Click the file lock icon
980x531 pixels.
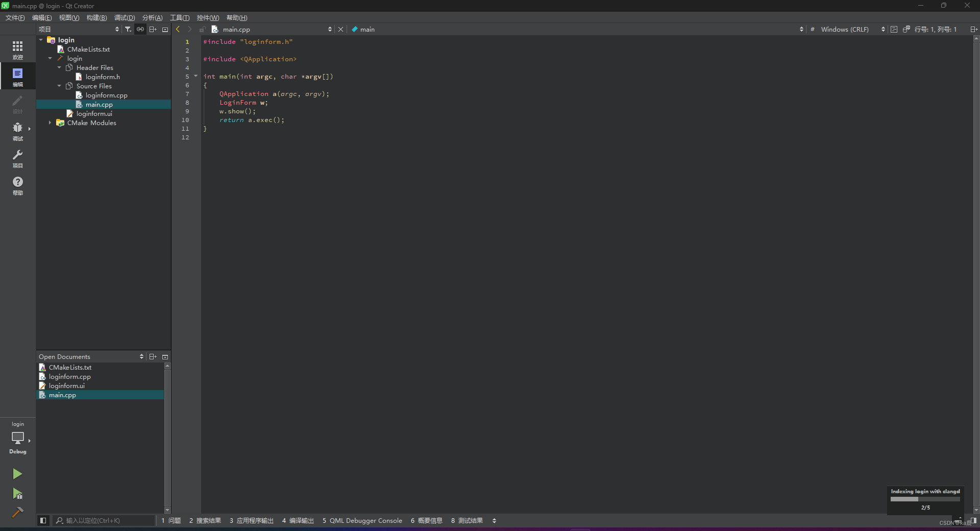coord(202,29)
